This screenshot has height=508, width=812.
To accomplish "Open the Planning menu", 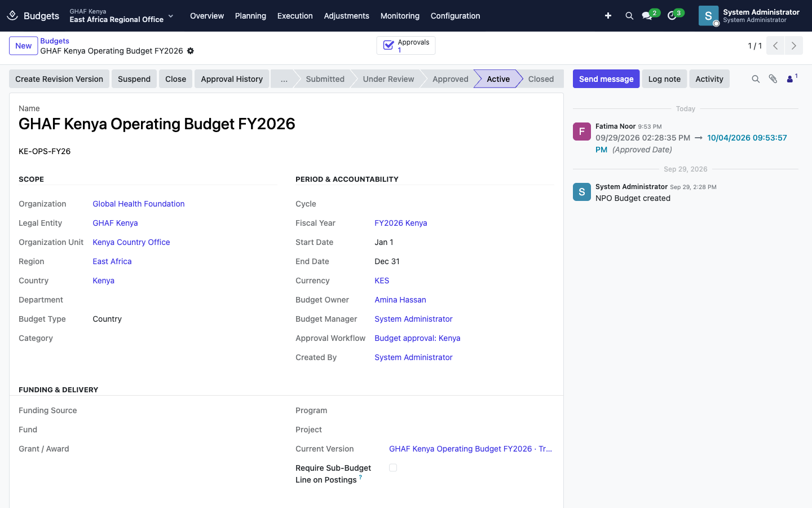I will pos(250,16).
